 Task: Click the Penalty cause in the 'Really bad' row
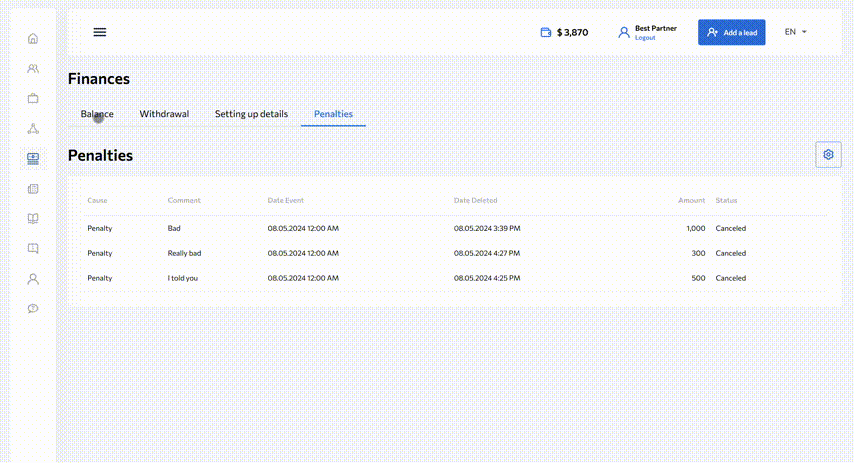[x=100, y=253]
